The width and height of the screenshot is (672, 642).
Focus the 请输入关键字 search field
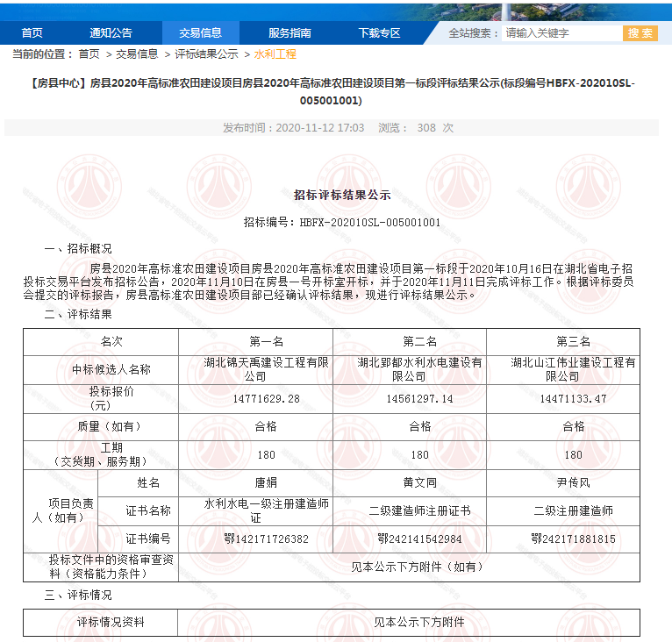click(x=561, y=33)
